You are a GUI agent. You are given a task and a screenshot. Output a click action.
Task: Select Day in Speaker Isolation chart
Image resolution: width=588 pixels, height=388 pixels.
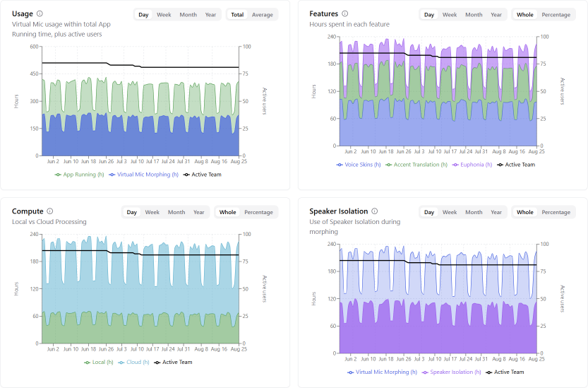coord(429,212)
